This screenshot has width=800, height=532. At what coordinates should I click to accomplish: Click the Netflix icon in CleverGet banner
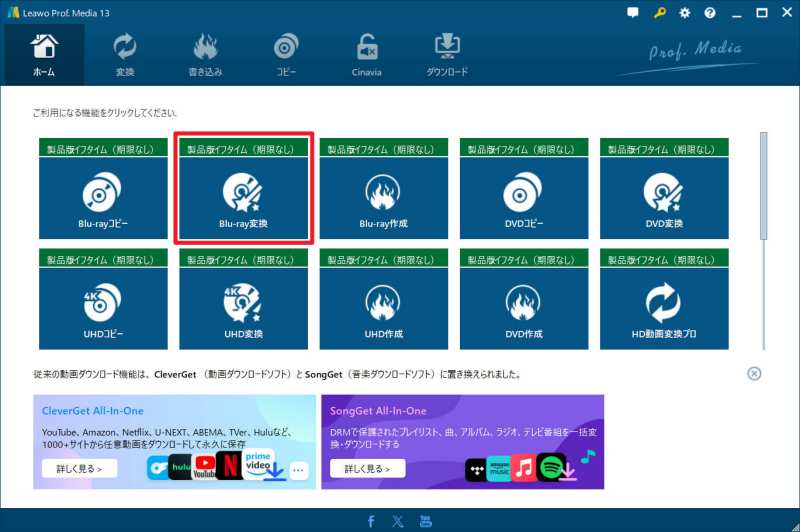(x=230, y=465)
